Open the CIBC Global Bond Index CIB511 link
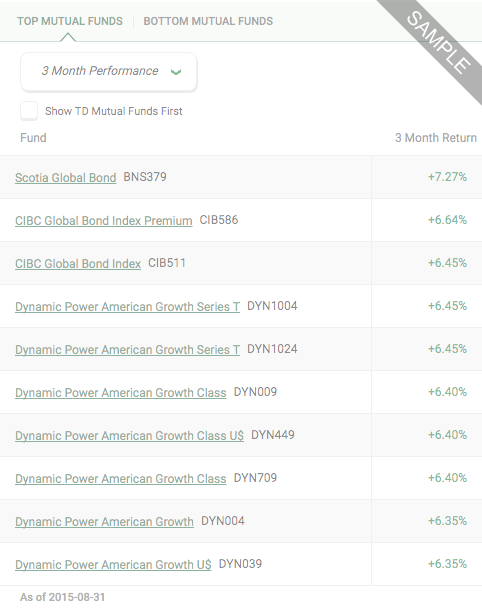 click(x=78, y=264)
